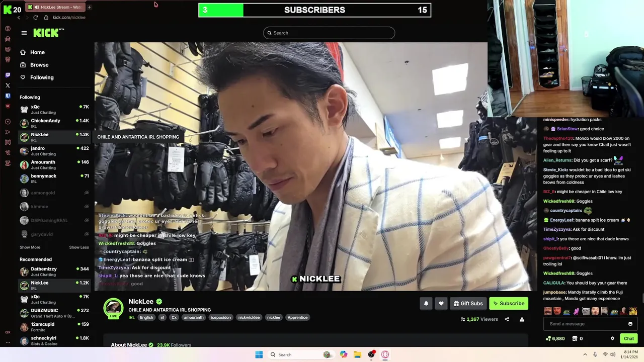This screenshot has width=644, height=362.
Task: Click 1,167 Viewers count
Action: 479,319
